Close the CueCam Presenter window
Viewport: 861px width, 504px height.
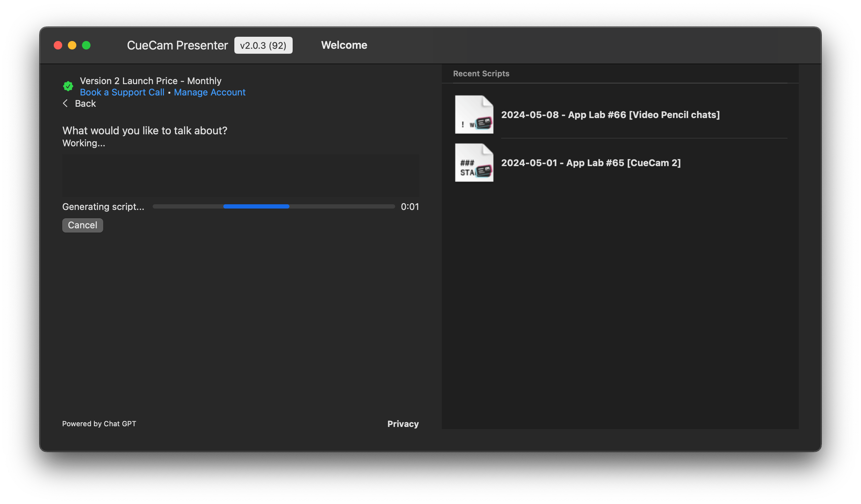point(58,45)
